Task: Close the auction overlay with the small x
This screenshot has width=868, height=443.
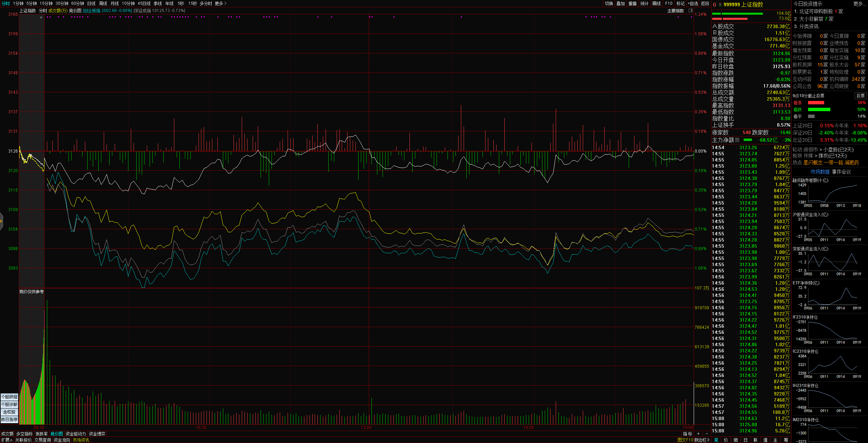Action: [41, 17]
